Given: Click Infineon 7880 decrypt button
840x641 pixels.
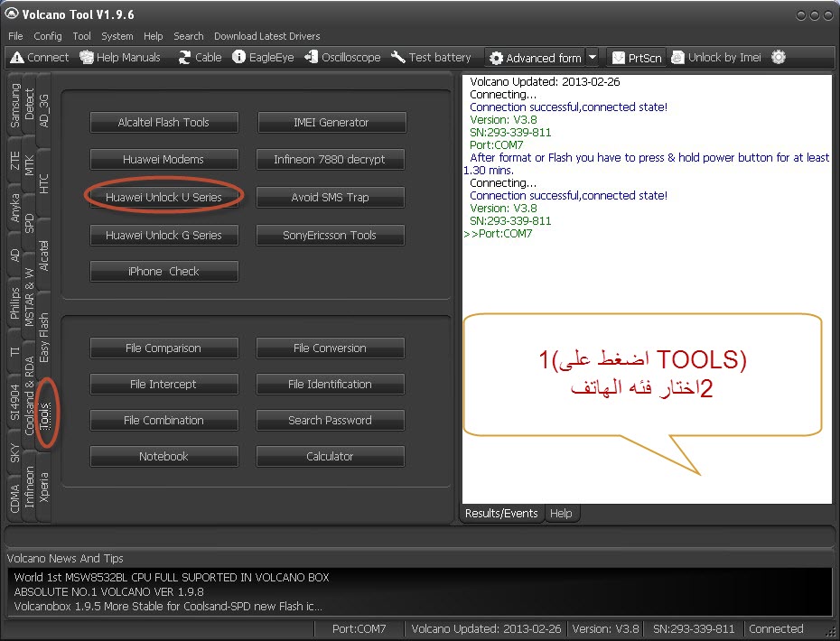Looking at the screenshot, I should coord(330,159).
